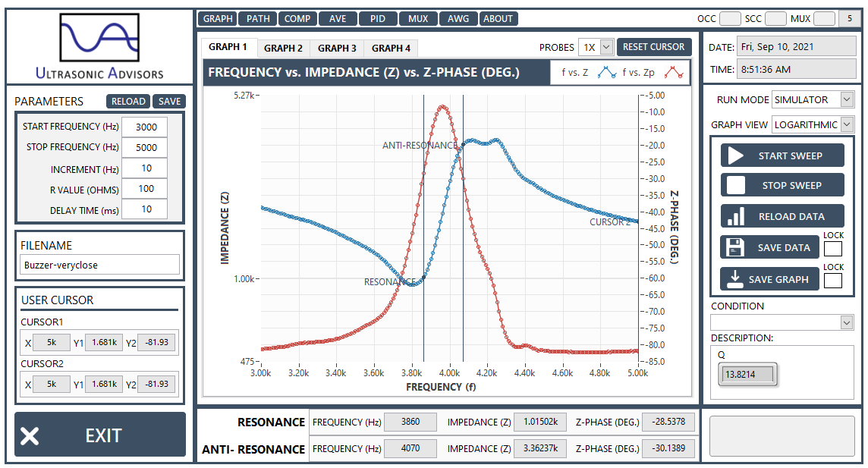Switch to the GRAPH top menu
Viewport: 868px width, 468px height.
218,19
